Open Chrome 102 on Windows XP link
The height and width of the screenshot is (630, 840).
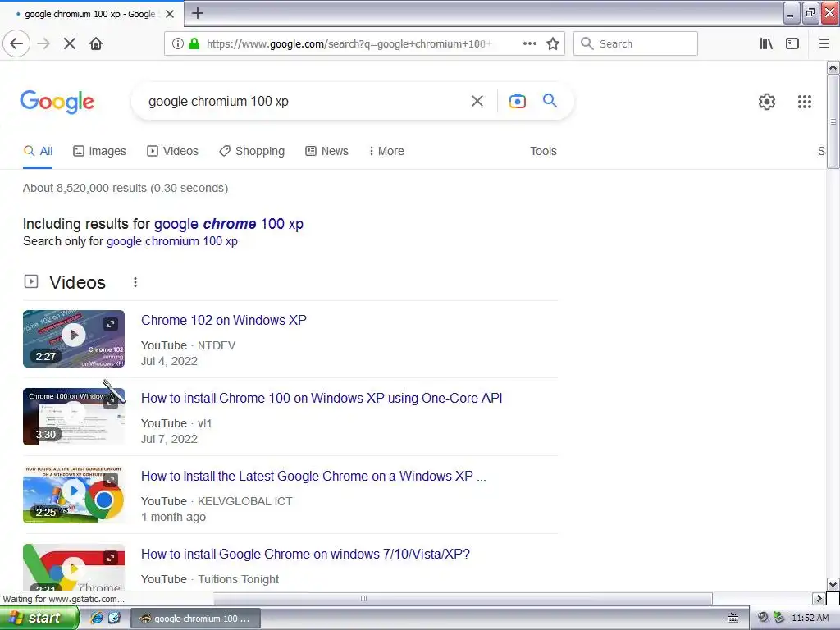click(224, 320)
